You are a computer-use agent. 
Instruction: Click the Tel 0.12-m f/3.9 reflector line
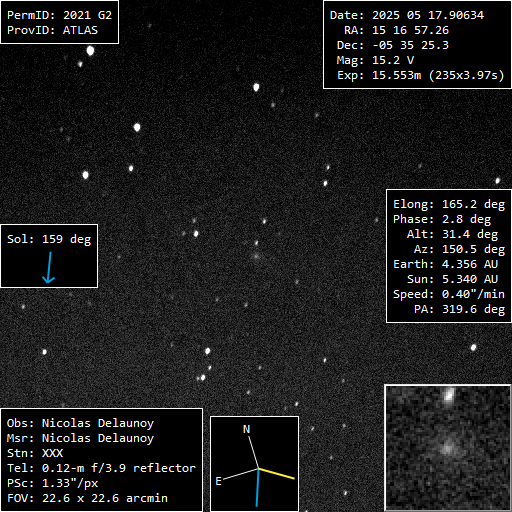pyautogui.click(x=101, y=468)
